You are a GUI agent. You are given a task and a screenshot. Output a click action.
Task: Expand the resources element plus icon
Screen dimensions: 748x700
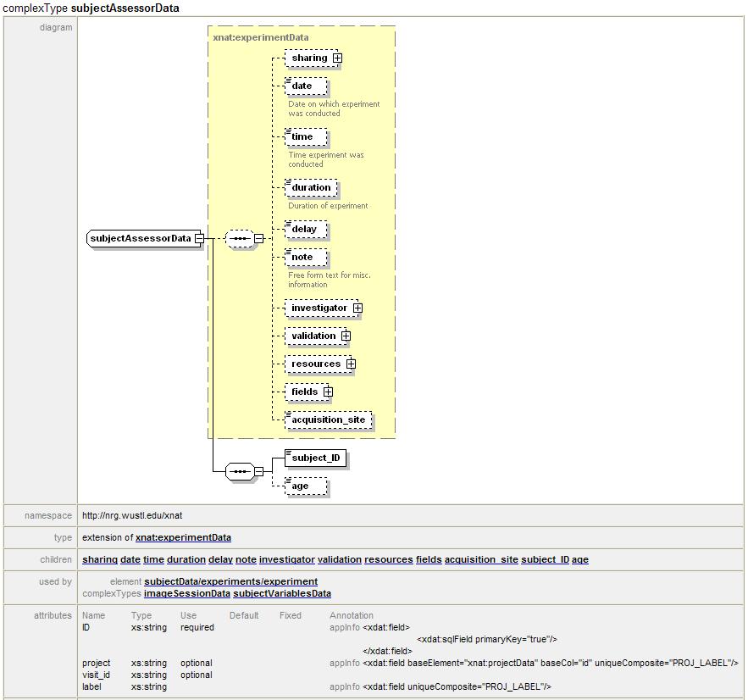point(351,364)
